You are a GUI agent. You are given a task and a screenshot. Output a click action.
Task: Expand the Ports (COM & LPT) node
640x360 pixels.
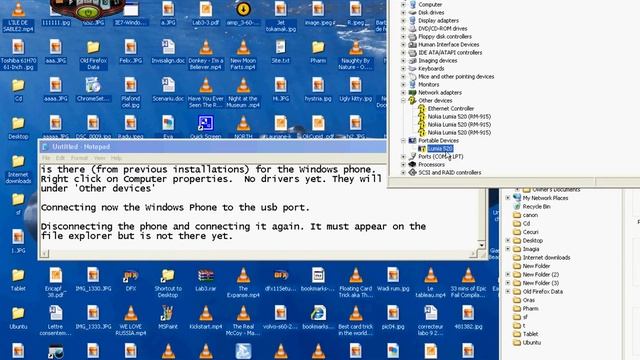403,156
